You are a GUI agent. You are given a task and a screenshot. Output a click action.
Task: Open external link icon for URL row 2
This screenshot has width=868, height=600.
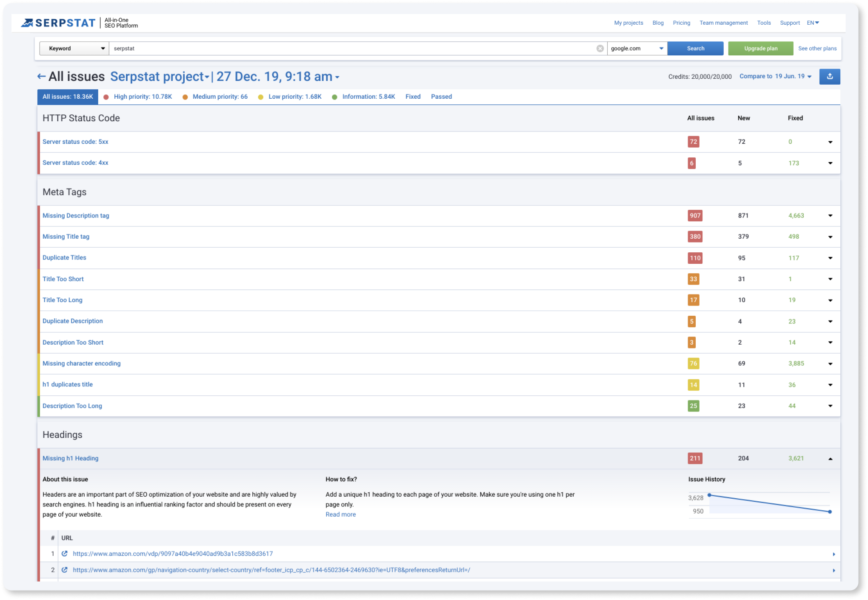click(x=65, y=570)
